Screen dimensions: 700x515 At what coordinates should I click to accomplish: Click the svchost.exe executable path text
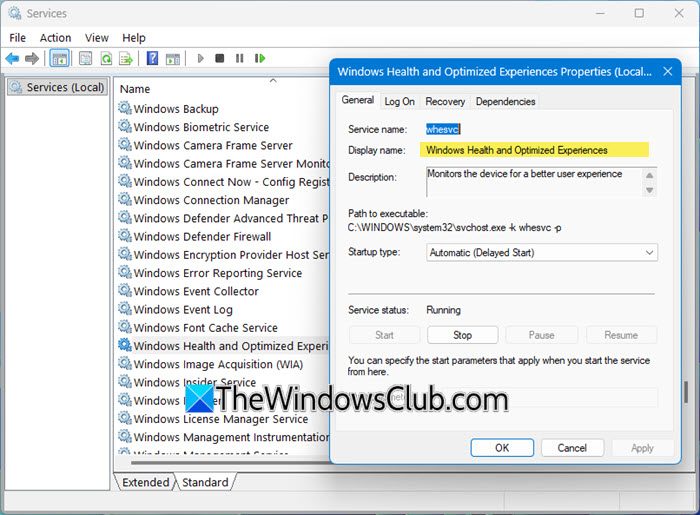[x=454, y=228]
